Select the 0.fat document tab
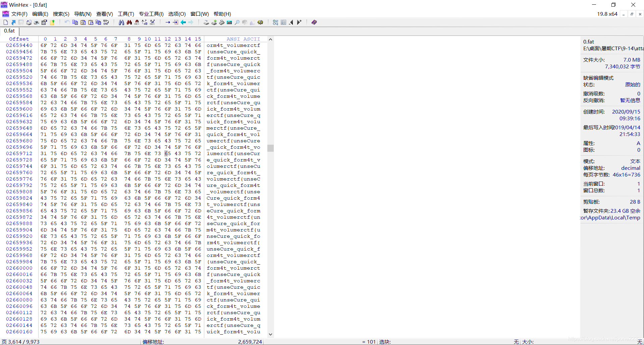The width and height of the screenshot is (644, 345). 9,31
